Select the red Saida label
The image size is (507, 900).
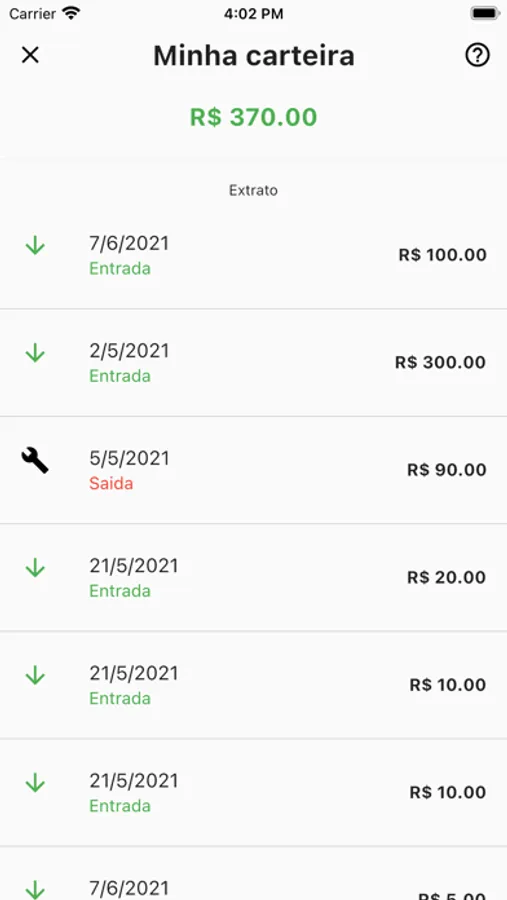pyautogui.click(x=111, y=483)
